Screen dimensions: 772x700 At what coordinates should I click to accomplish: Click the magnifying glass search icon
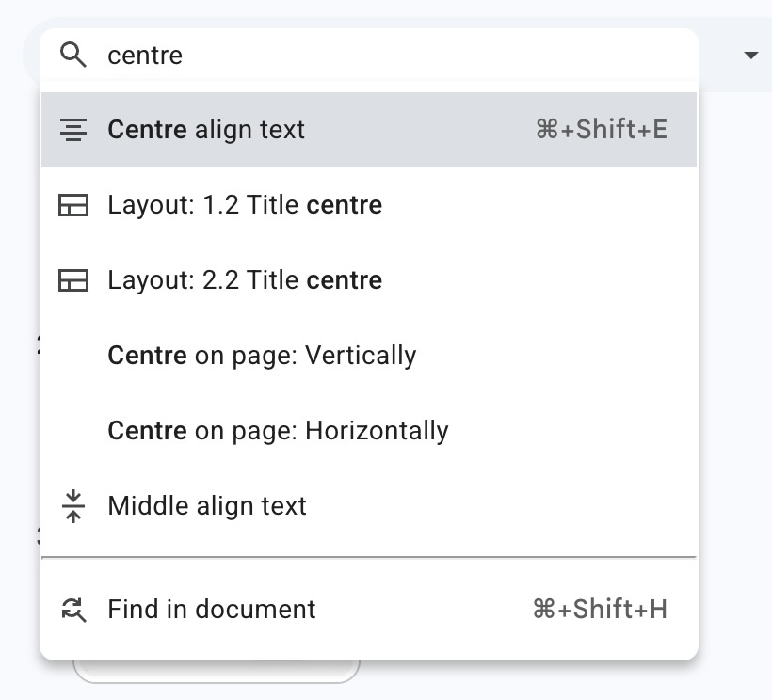73,55
